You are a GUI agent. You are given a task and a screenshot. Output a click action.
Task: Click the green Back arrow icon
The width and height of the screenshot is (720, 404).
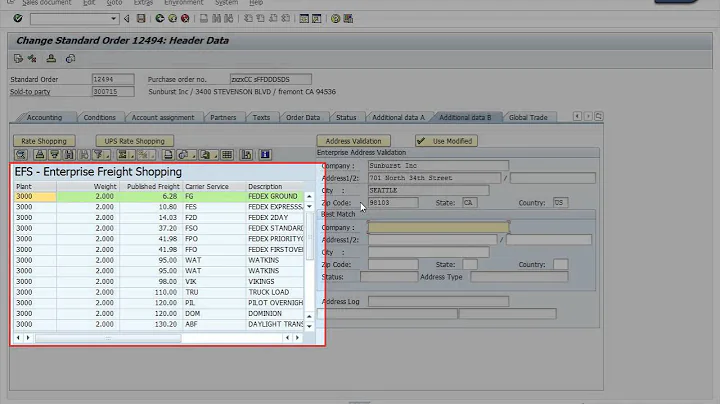(159, 18)
